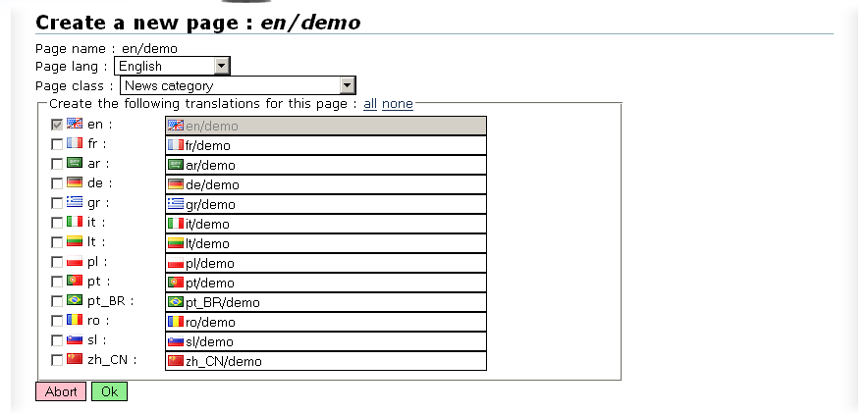Expand the Page class dropdown
Screen dimensions: 868x413
[346, 85]
